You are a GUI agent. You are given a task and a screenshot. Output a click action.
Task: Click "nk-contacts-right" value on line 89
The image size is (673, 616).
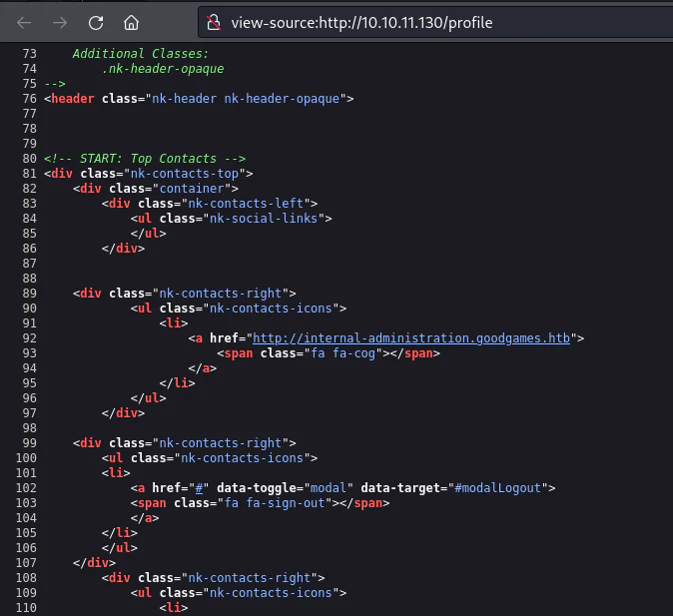[x=221, y=294]
